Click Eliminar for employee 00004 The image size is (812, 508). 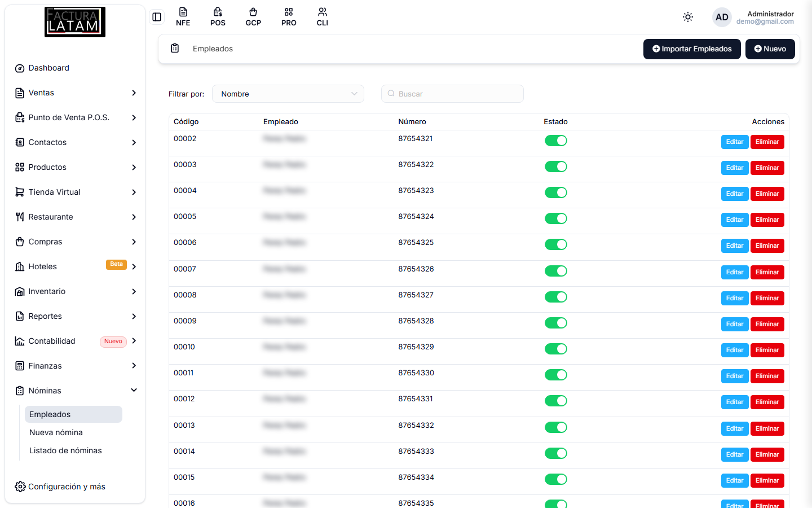[767, 194]
